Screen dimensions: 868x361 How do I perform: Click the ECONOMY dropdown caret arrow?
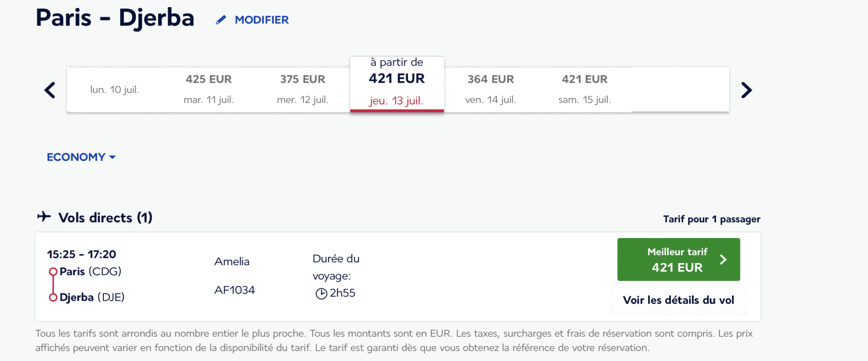(x=112, y=157)
